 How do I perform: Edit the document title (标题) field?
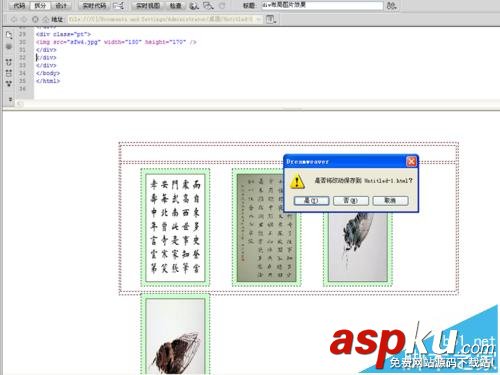pyautogui.click(x=322, y=5)
